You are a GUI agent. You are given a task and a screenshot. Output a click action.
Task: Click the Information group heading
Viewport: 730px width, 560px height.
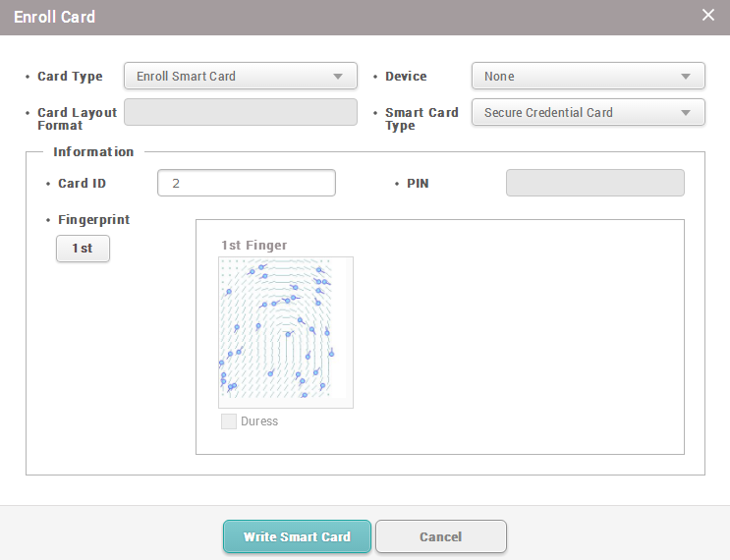pyautogui.click(x=93, y=152)
